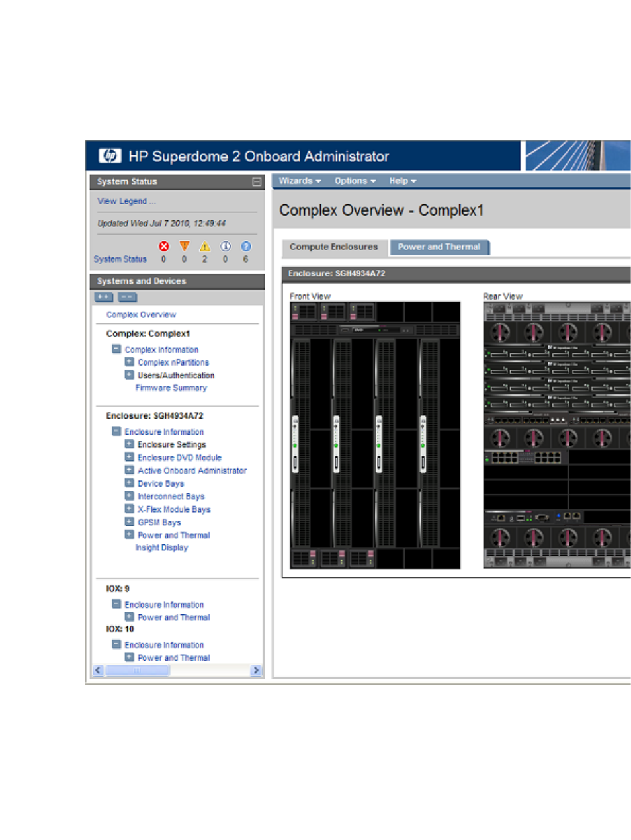Click the 'Complex Overview - Complex1' page title
Screen dimensions: 631x840
(382, 210)
